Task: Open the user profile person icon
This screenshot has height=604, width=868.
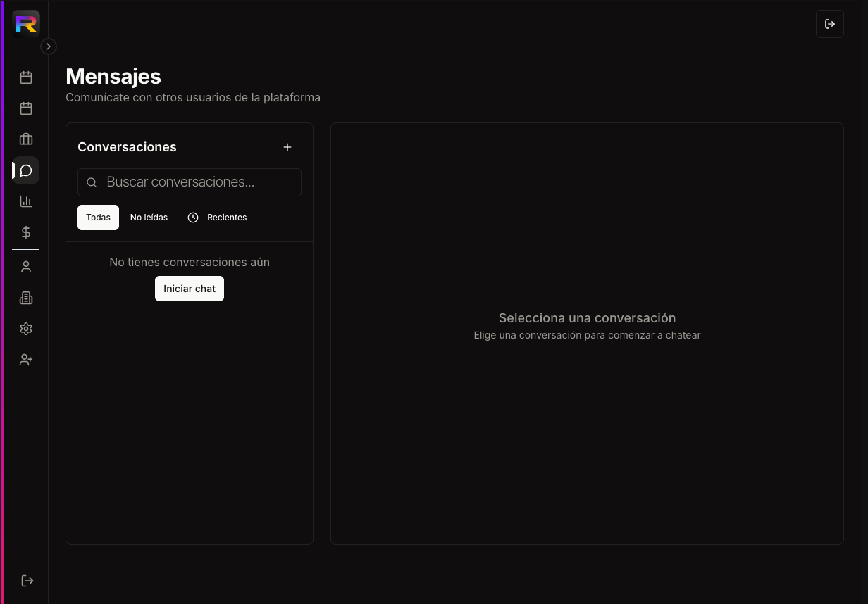Action: coord(26,267)
